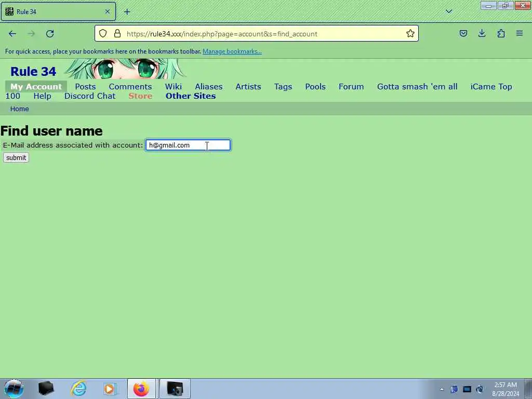532x399 pixels.
Task: Click the network monitor tray icon
Action: coord(467,389)
